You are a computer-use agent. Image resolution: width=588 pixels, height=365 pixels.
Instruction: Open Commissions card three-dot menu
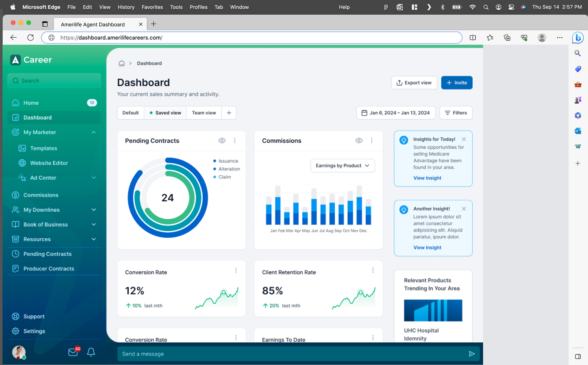point(371,140)
